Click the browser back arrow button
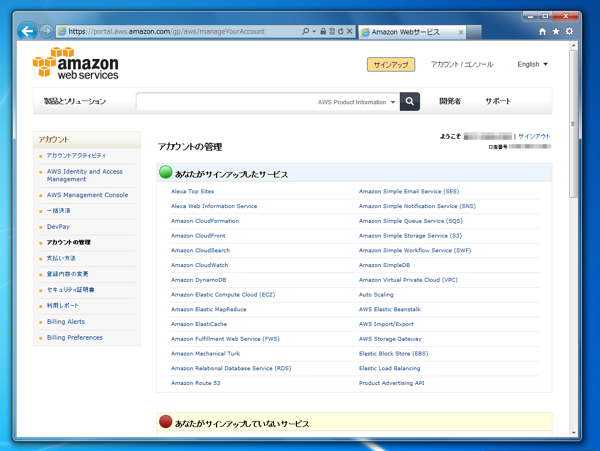 coord(27,31)
